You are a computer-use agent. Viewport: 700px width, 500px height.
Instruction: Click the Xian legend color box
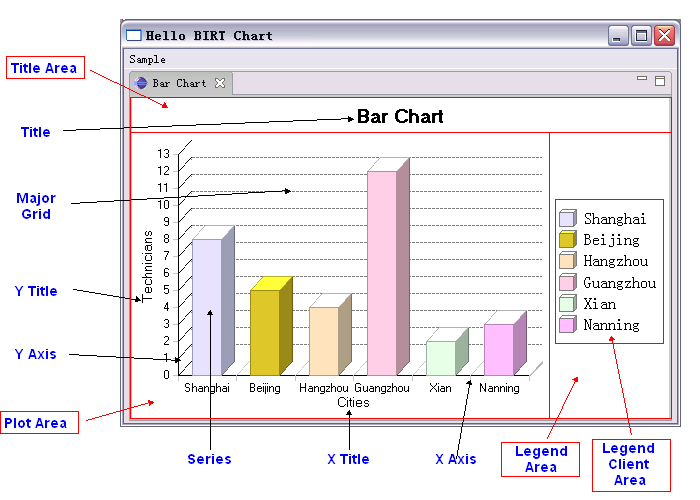pos(568,303)
